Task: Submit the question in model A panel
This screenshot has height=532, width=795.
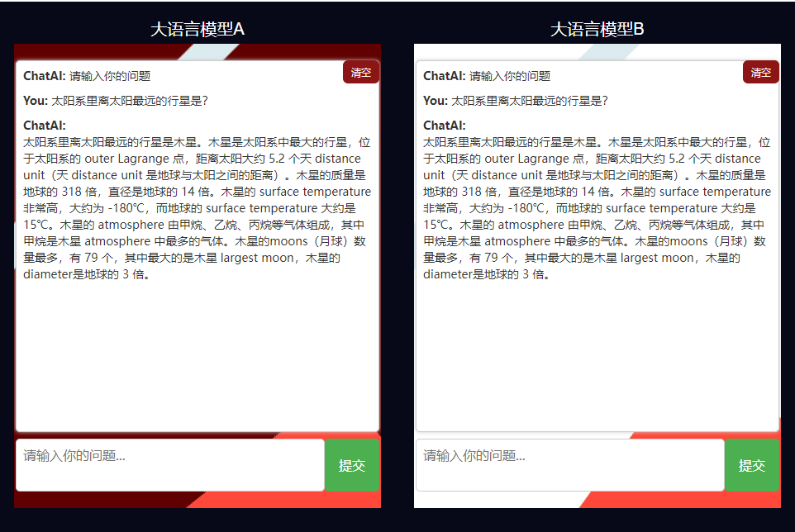Action: coord(352,465)
